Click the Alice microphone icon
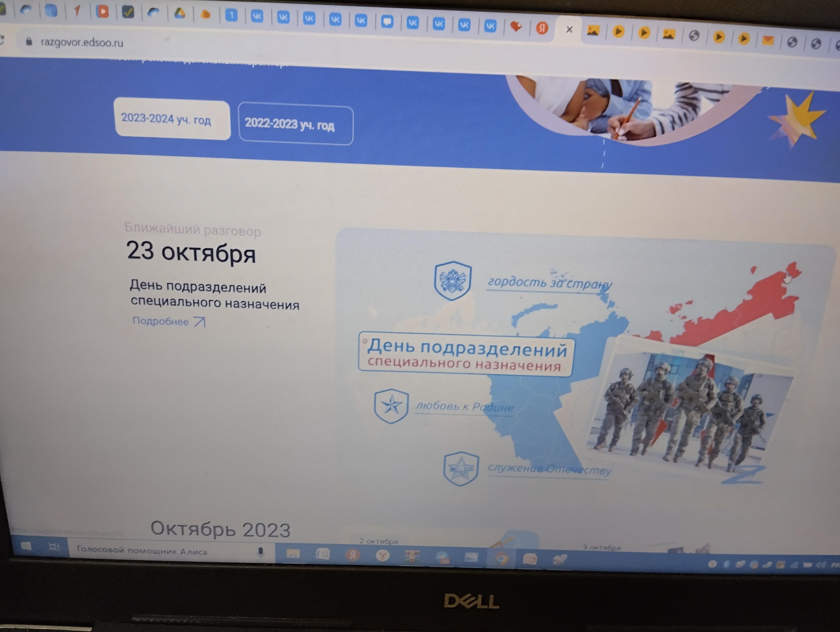Screen dimensions: 840x632 point(261,552)
